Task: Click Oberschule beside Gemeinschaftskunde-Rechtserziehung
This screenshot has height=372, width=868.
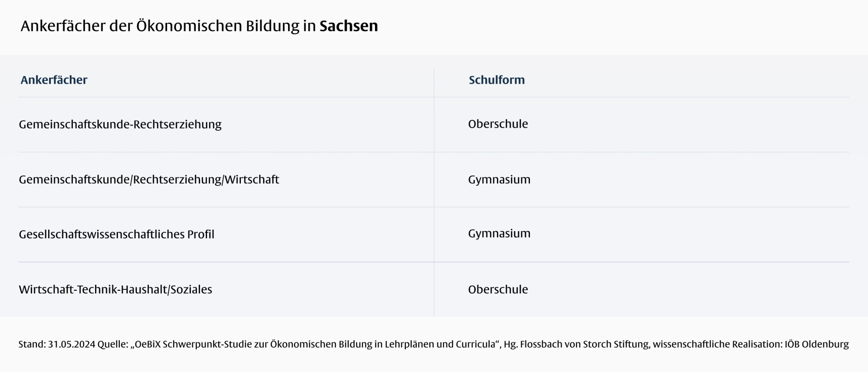Action: [x=498, y=124]
